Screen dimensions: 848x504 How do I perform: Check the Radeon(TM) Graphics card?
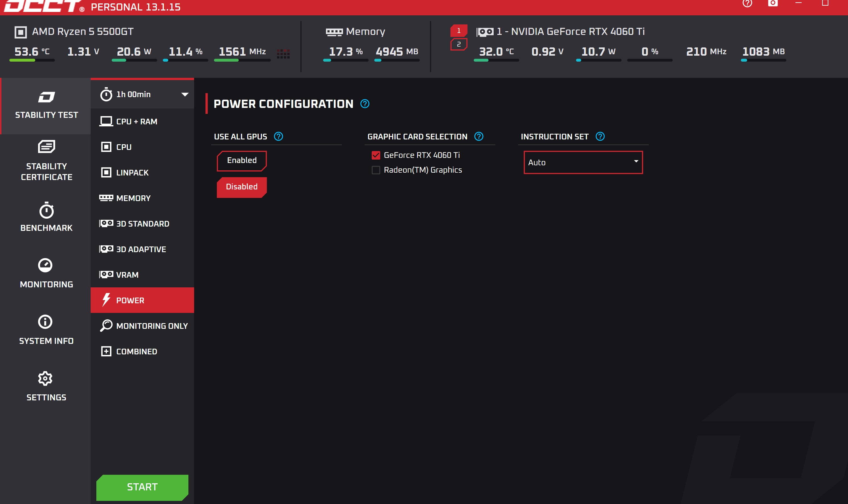(x=376, y=170)
